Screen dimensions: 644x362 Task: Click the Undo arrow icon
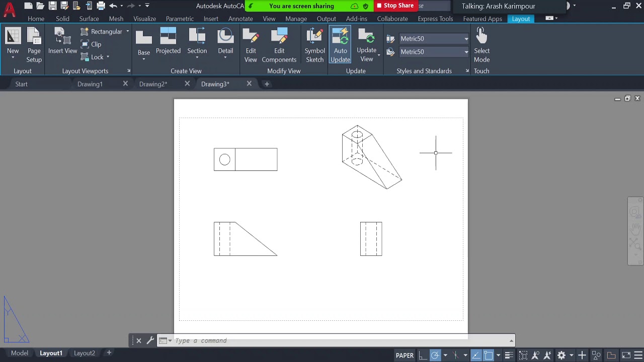[x=113, y=6]
